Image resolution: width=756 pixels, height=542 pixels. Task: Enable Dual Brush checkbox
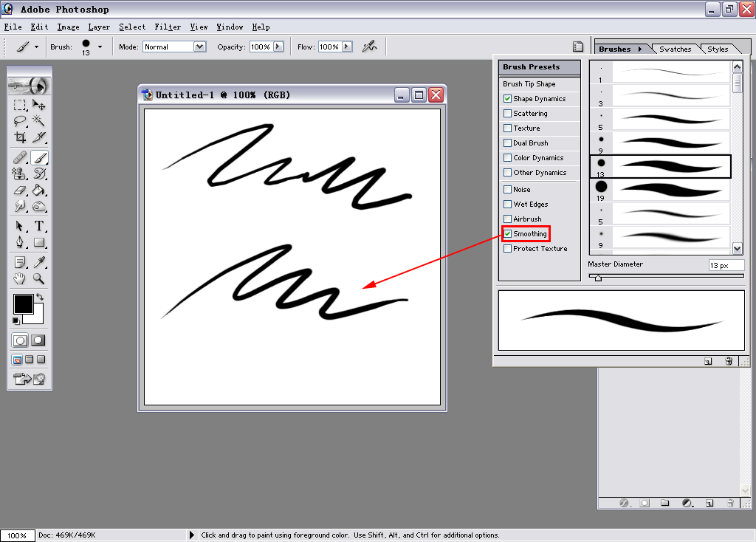click(x=507, y=143)
